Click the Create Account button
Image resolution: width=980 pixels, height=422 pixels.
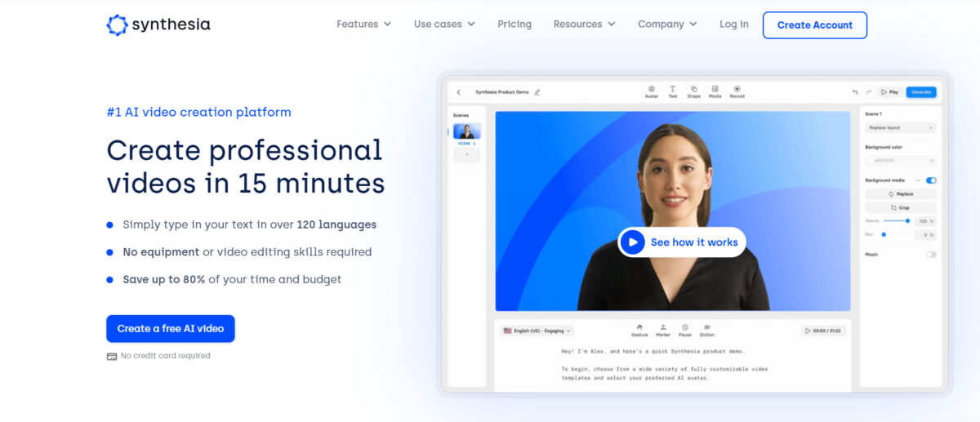[815, 25]
